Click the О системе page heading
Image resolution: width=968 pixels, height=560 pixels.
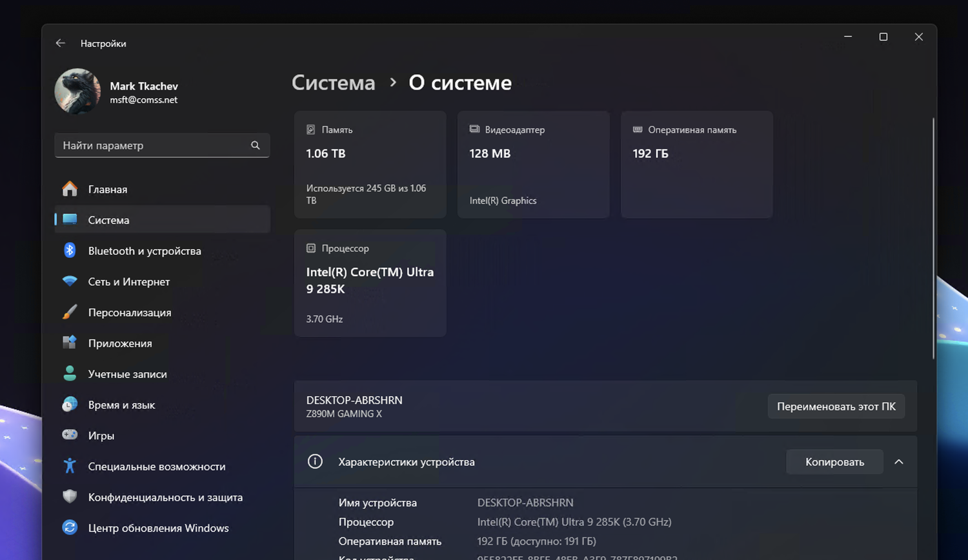coord(460,83)
